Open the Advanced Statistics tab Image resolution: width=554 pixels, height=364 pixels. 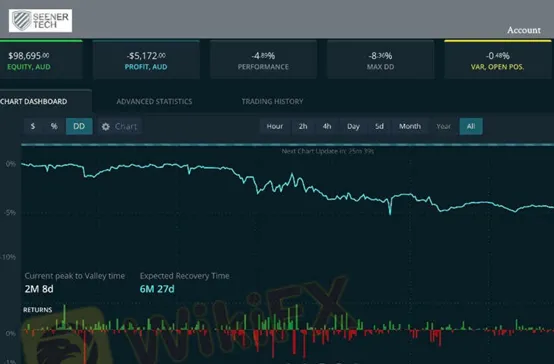[154, 101]
